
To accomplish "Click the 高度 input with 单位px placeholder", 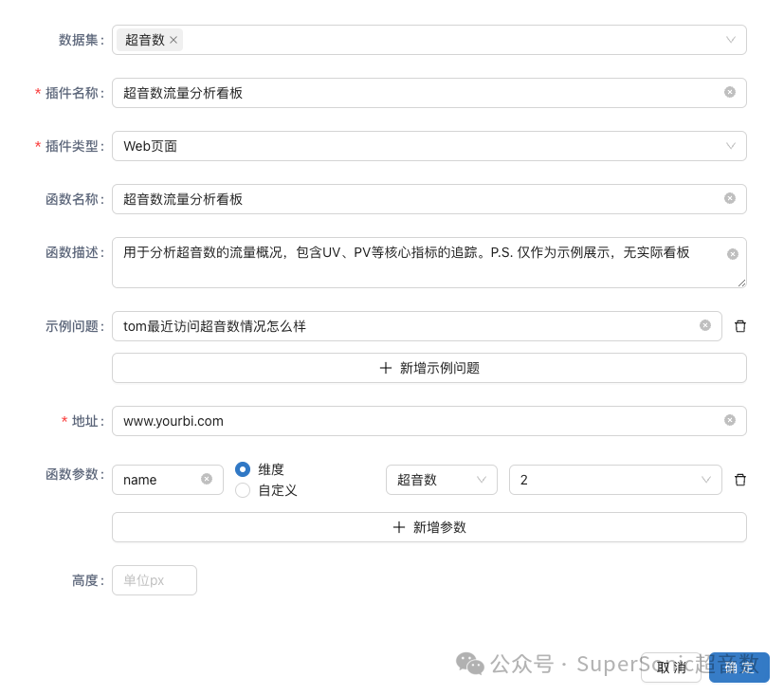I will tap(154, 579).
